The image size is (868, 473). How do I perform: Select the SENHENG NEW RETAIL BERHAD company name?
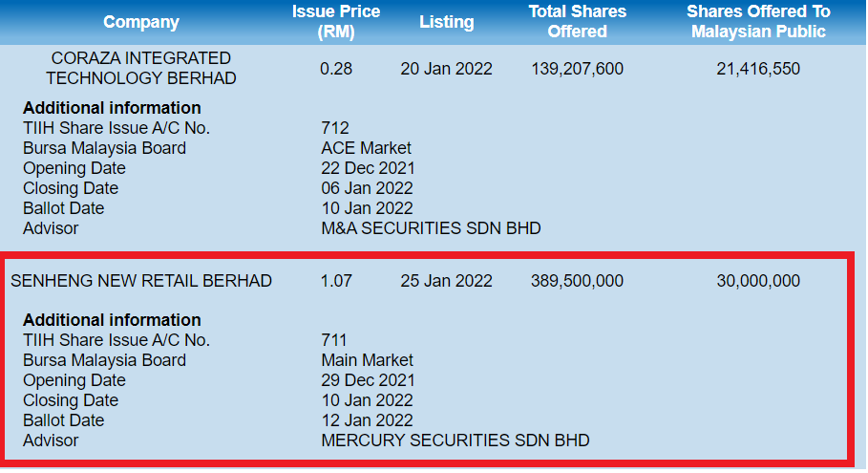tap(141, 281)
